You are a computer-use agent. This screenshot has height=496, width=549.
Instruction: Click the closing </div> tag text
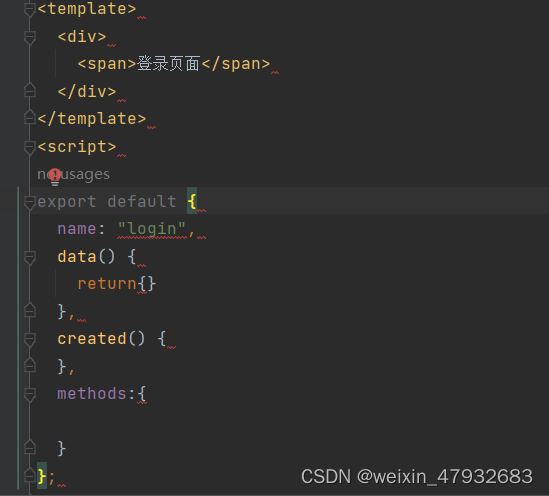(x=87, y=92)
